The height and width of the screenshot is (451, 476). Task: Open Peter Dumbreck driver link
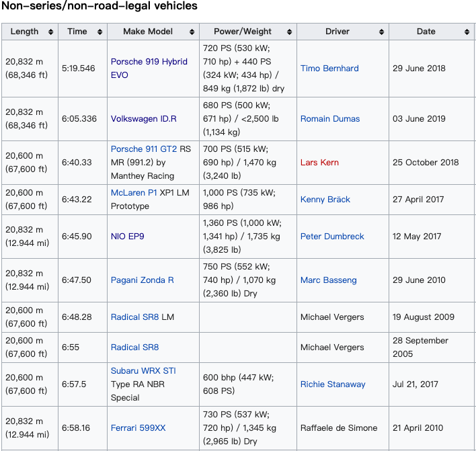[x=332, y=237]
